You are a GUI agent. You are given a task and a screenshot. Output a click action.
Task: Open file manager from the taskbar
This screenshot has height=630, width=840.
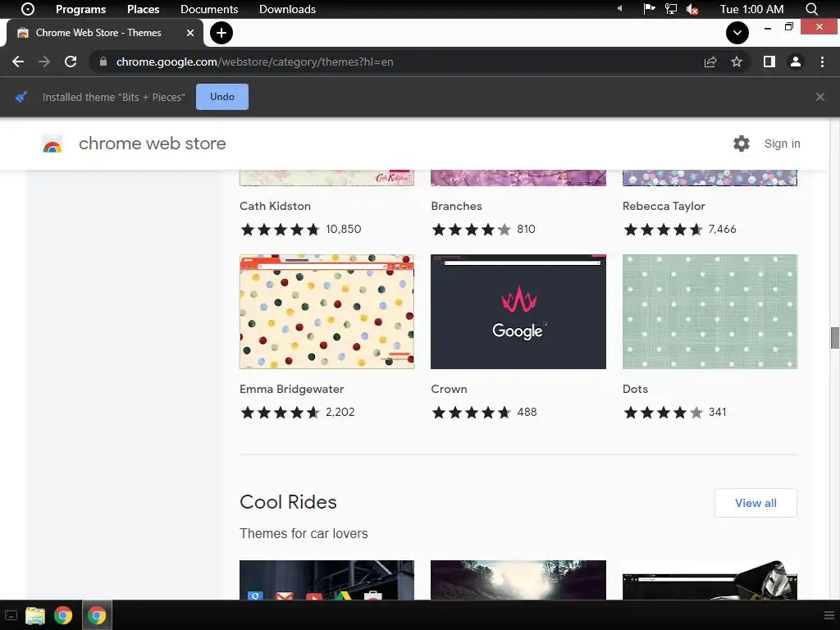pos(35,615)
